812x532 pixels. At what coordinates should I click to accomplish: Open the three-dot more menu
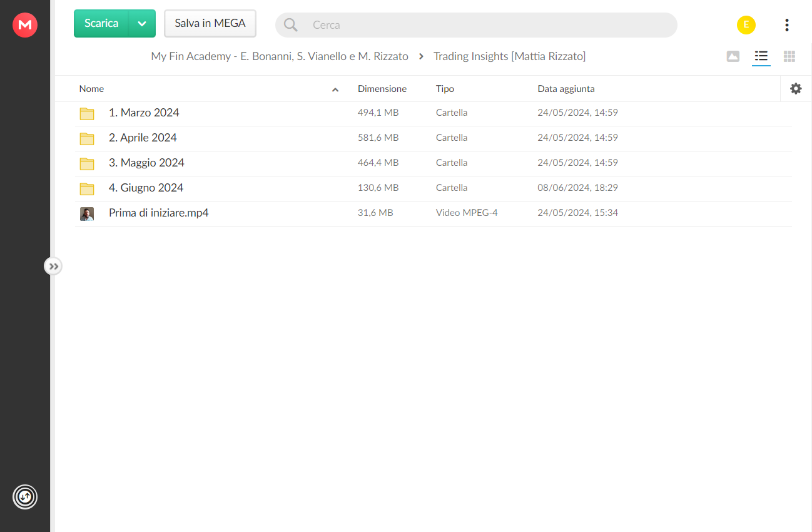point(786,25)
